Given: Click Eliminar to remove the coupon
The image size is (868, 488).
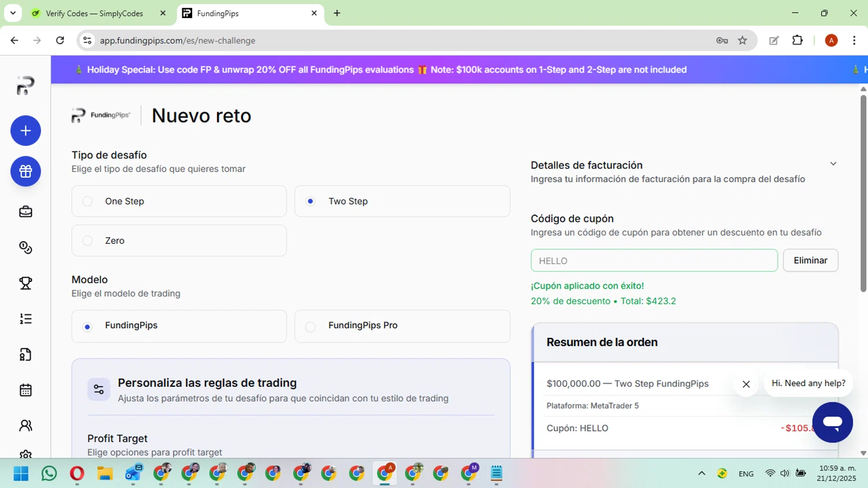Looking at the screenshot, I should click(x=810, y=260).
